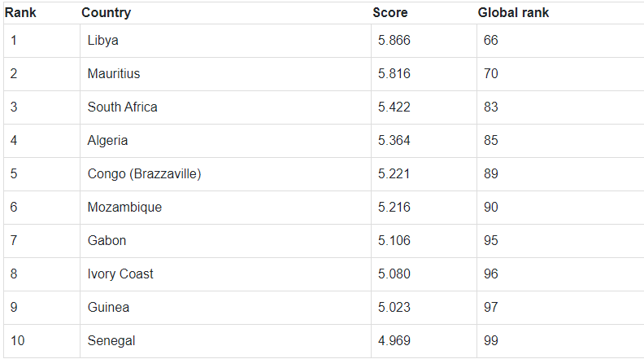The image size is (644, 359).
Task: Click global rank 99 cell
Action: point(491,341)
